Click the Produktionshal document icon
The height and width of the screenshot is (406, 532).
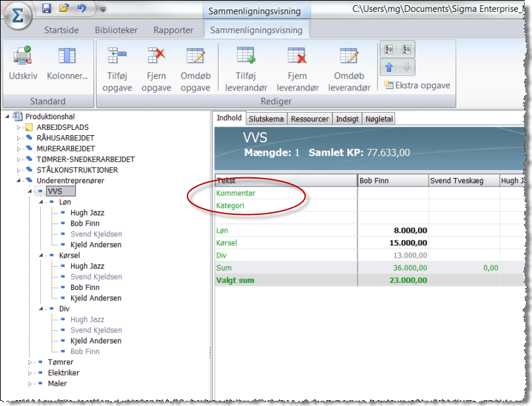tap(18, 117)
